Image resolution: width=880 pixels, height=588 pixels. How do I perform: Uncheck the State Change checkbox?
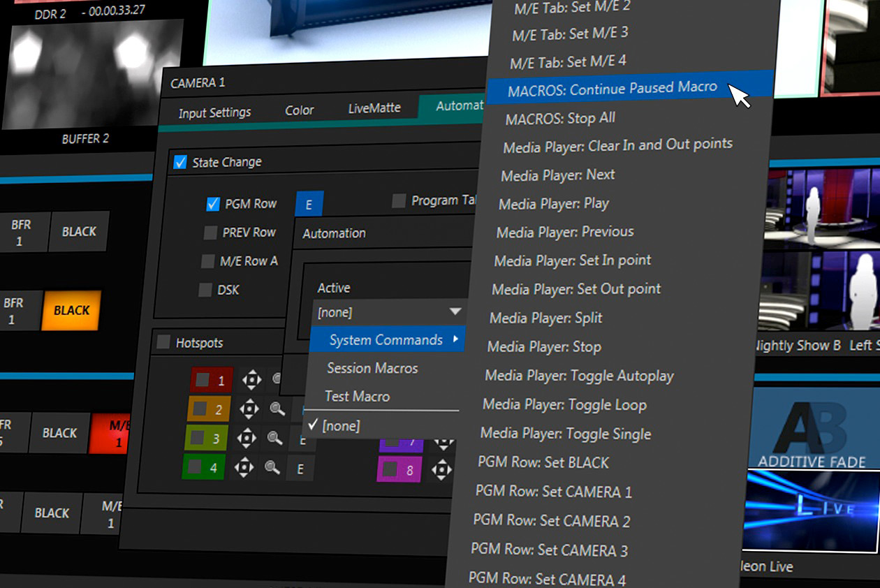coord(179,162)
